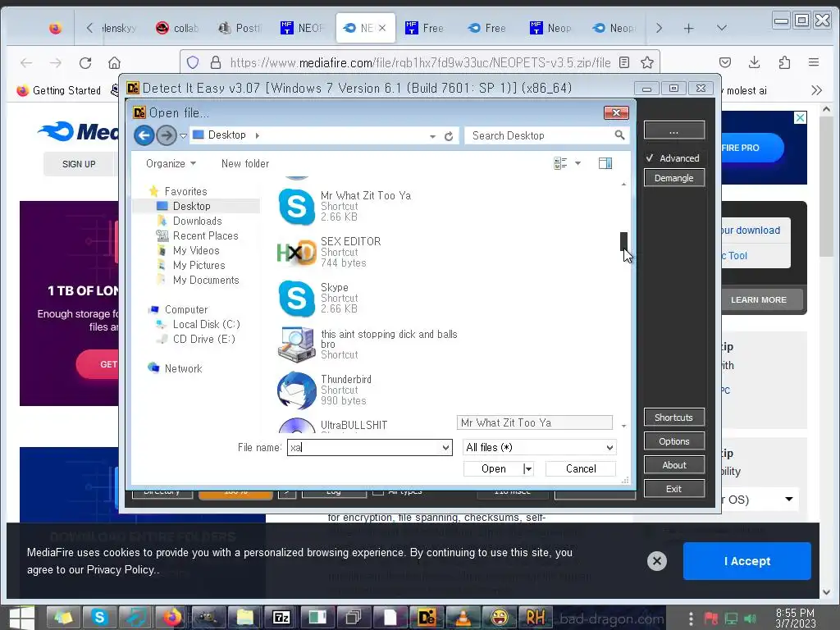Expand the File name dropdown
The image size is (840, 630).
point(445,447)
